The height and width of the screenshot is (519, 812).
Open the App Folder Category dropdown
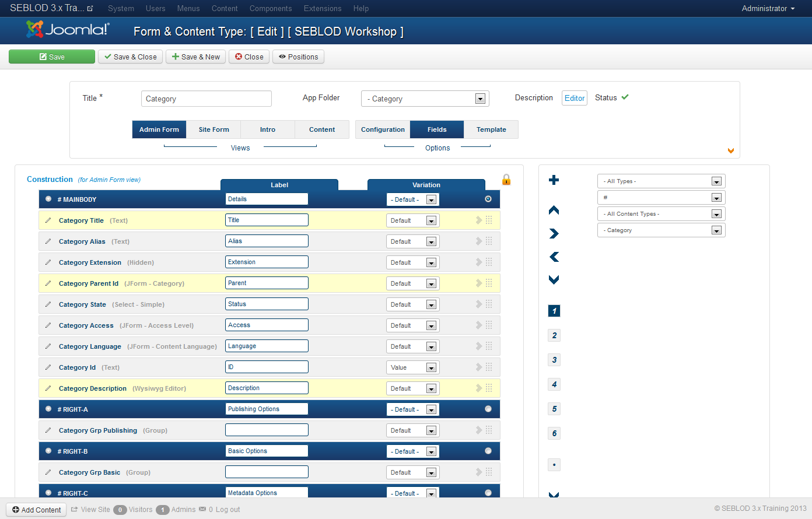[x=425, y=99]
